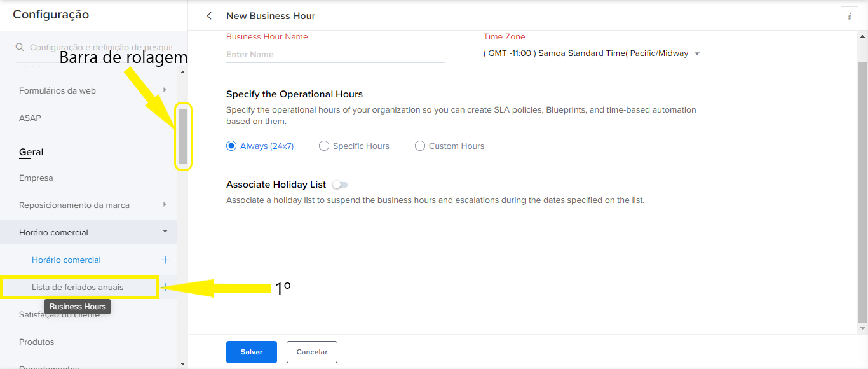This screenshot has height=369, width=868.
Task: Click the New Business Hour title
Action: 271,16
